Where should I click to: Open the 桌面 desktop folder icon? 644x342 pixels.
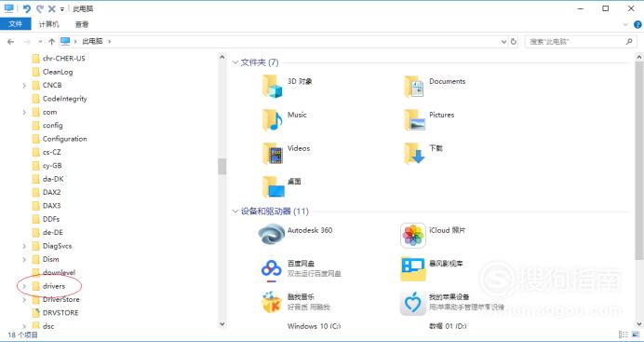pyautogui.click(x=273, y=186)
